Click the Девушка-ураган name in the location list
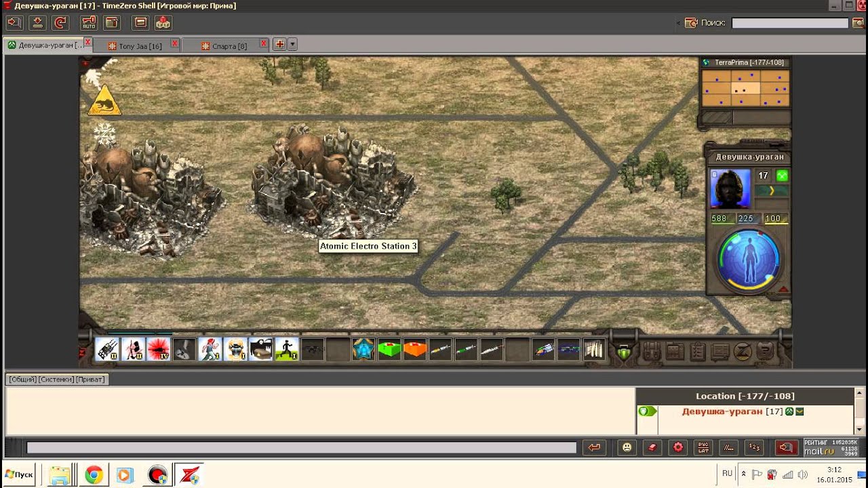Screen dimensions: 868x488 click(x=722, y=411)
